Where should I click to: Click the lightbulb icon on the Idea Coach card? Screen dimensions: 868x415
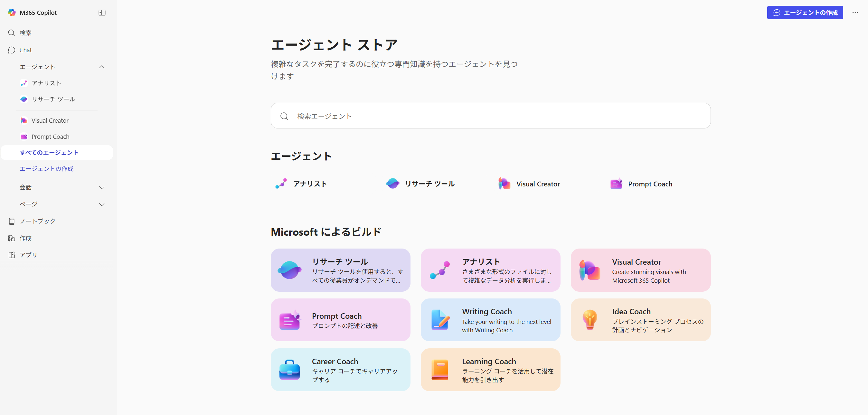pos(590,320)
